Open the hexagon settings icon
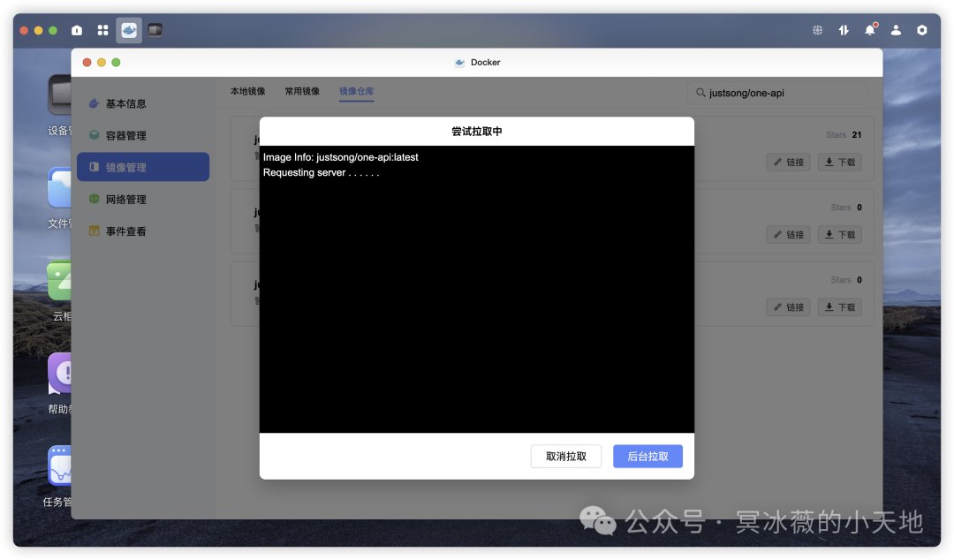This screenshot has height=560, width=954. tap(922, 30)
